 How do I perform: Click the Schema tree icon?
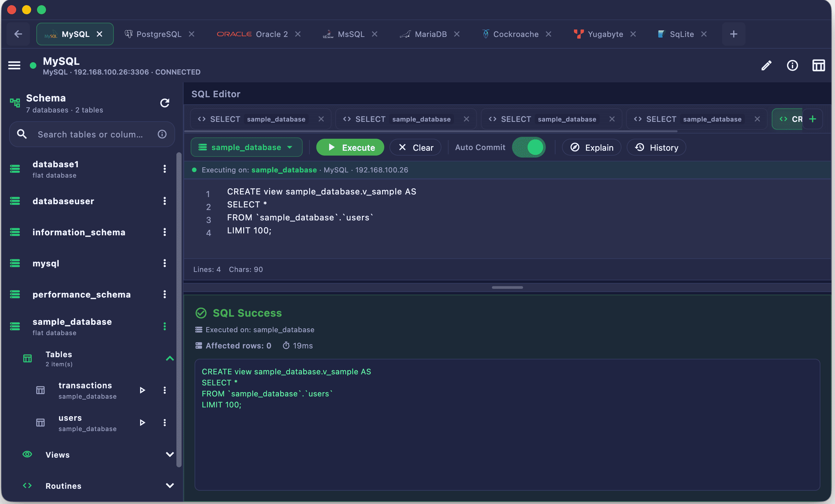tap(15, 103)
